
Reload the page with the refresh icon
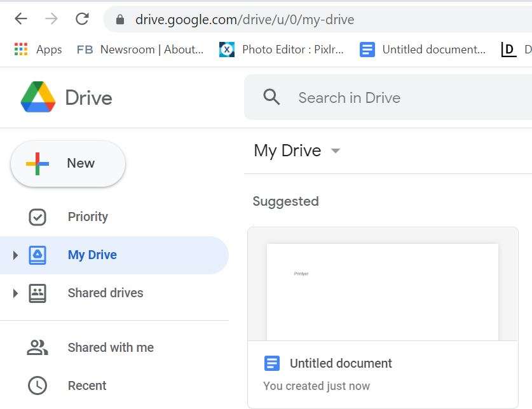pos(82,18)
